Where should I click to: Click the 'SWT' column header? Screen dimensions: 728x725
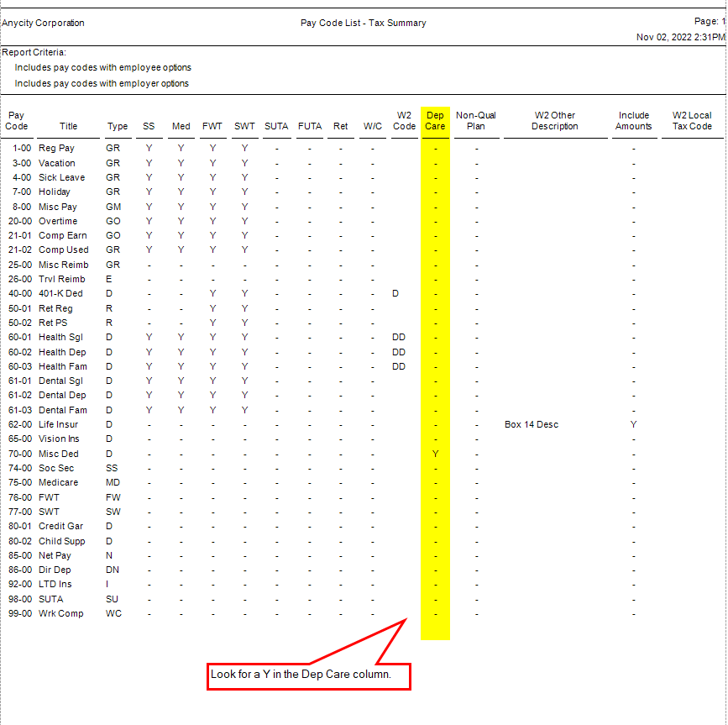tap(244, 126)
